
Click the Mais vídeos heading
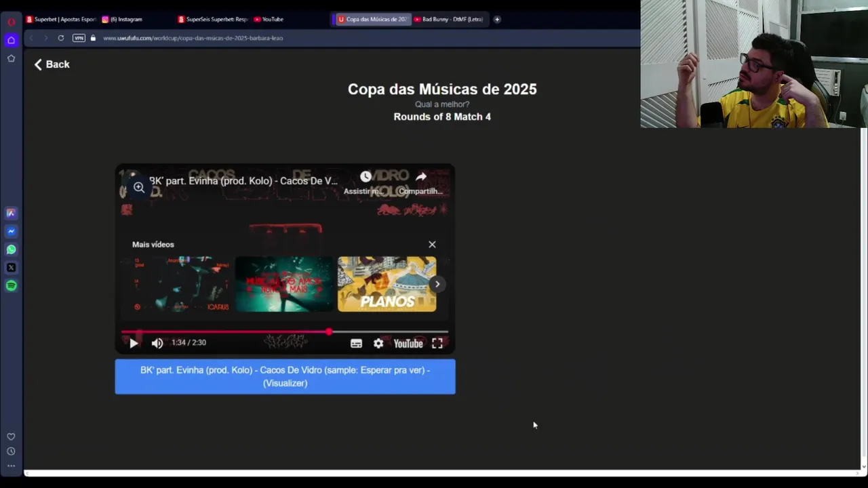153,245
